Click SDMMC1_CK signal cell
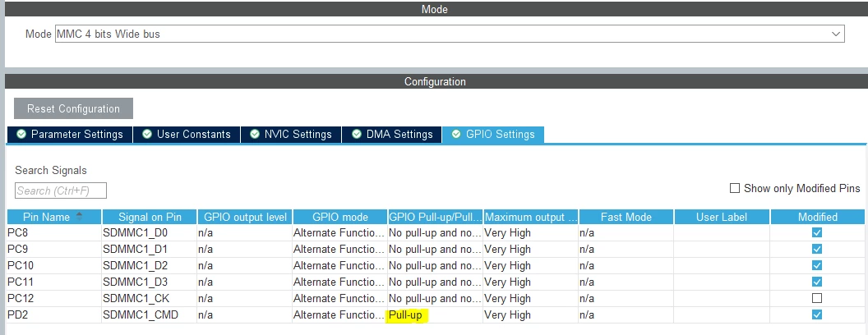Viewport: 868px width, 335px height. click(x=150, y=299)
